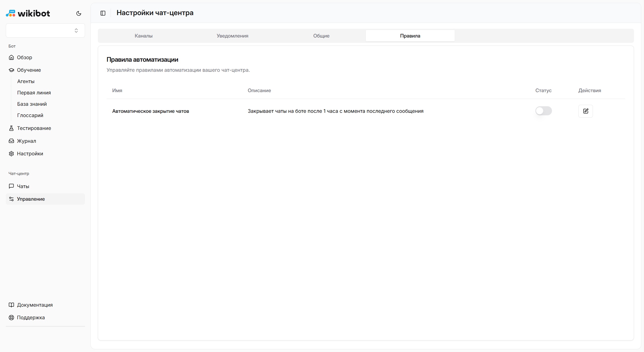This screenshot has height=352, width=644.
Task: Enable auto-close chats rule switch
Action: tap(543, 111)
